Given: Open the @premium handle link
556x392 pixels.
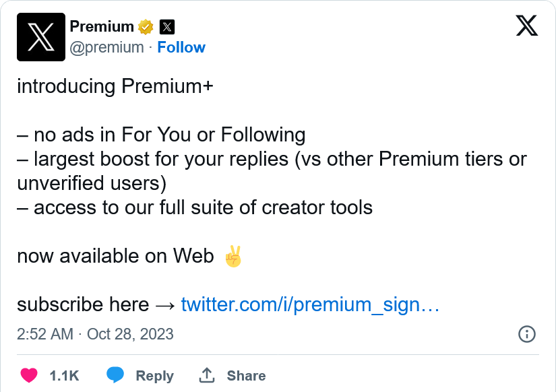Looking at the screenshot, I should [x=106, y=47].
